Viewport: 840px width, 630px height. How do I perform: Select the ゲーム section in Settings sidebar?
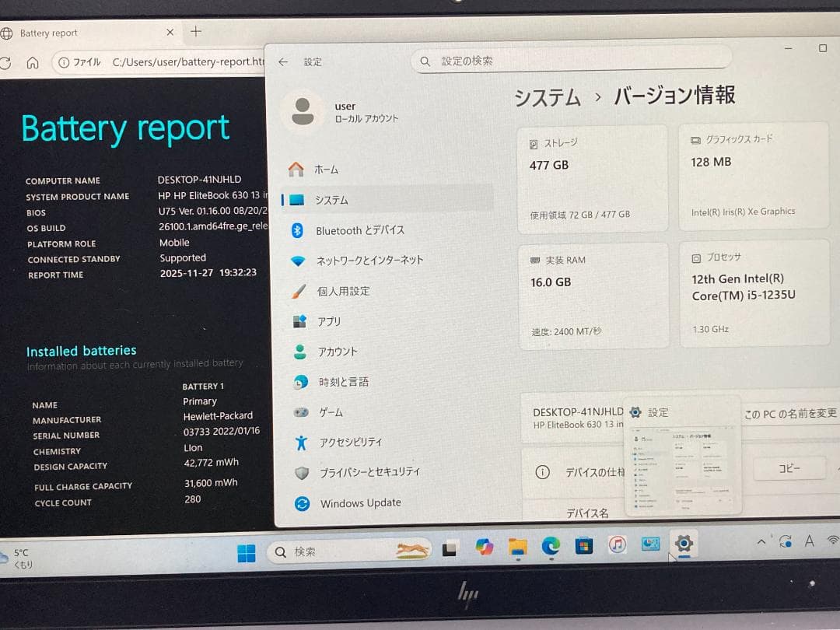331,412
